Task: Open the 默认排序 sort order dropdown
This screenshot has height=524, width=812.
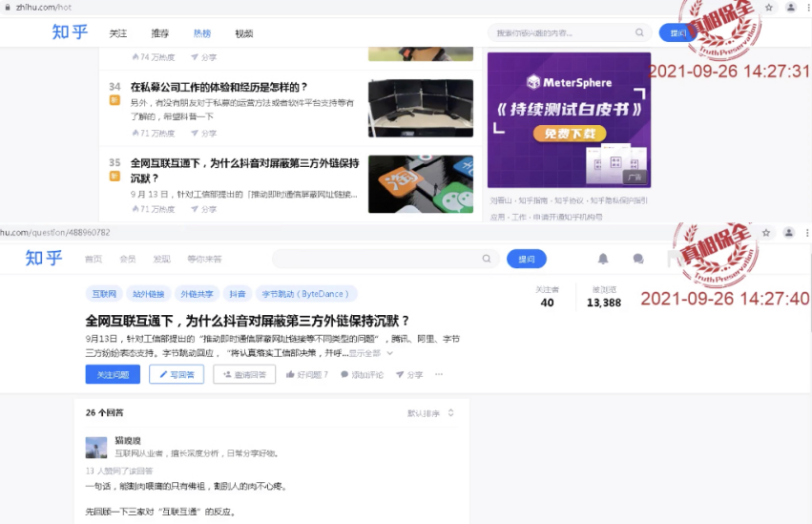Action: 430,413
